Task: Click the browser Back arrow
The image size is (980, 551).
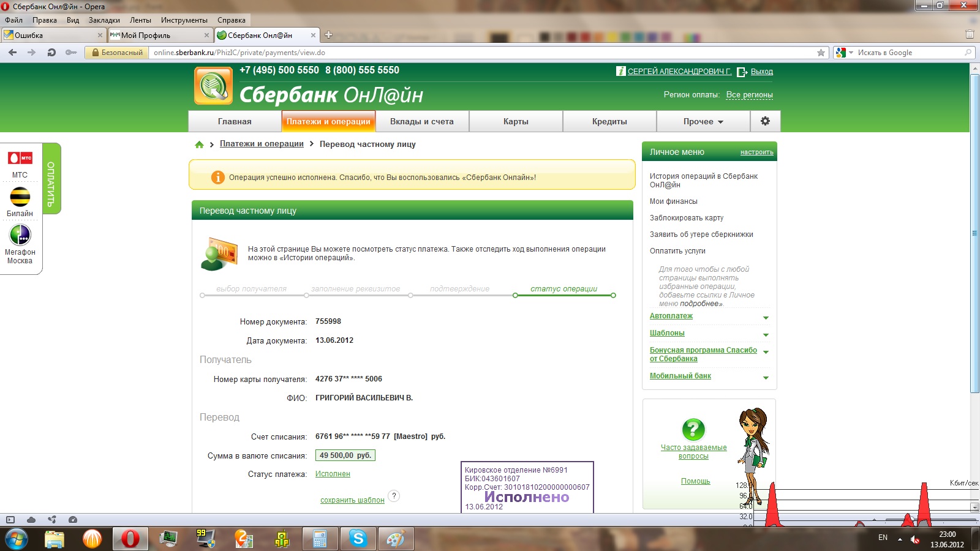Action: click(12, 53)
